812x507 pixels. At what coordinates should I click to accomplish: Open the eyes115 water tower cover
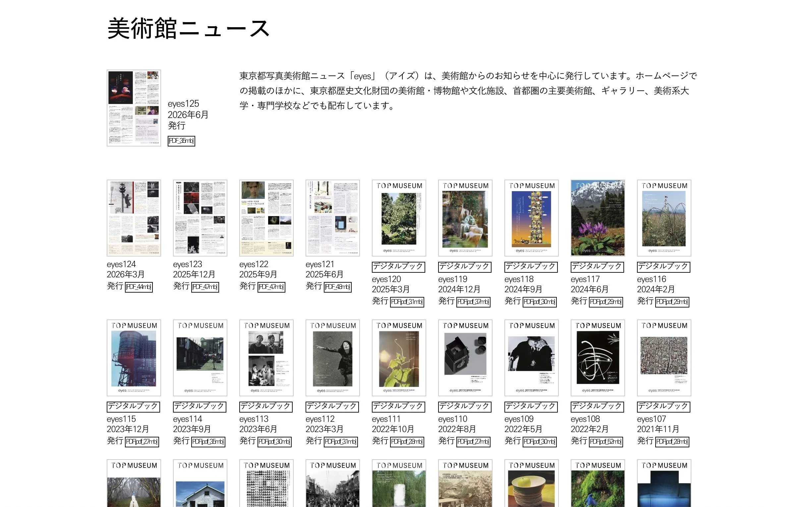(x=134, y=358)
